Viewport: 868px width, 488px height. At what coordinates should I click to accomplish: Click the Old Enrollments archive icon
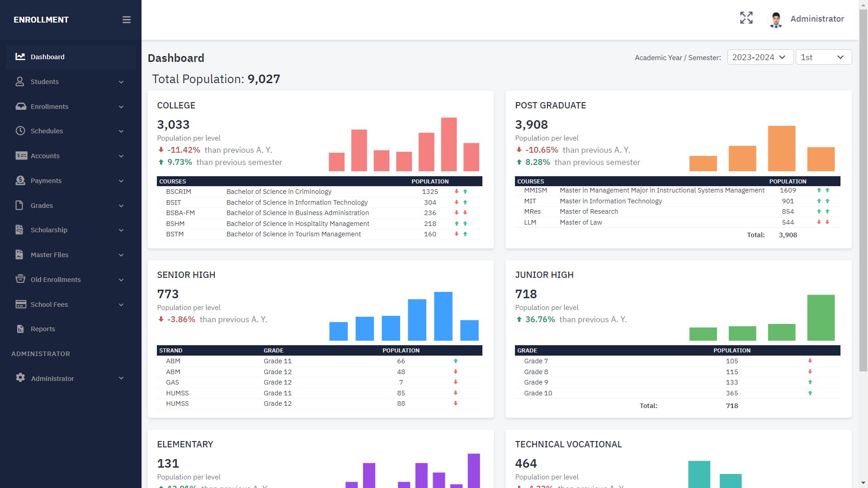(x=20, y=279)
